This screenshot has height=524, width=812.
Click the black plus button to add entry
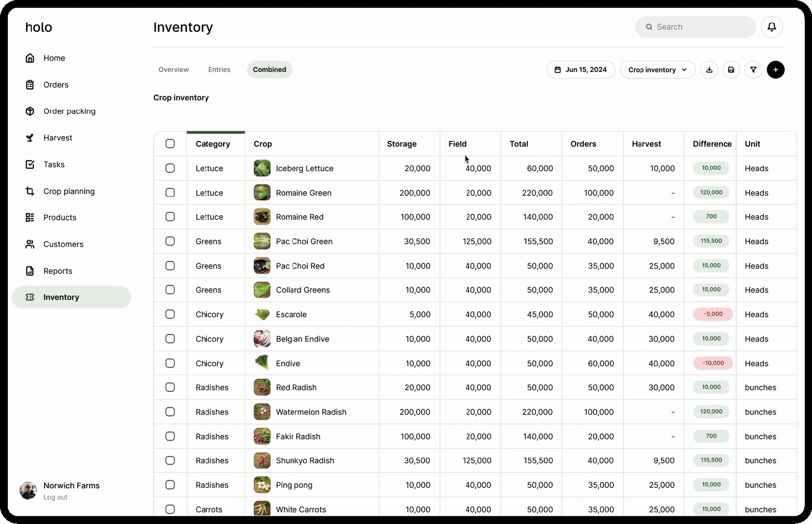click(776, 70)
